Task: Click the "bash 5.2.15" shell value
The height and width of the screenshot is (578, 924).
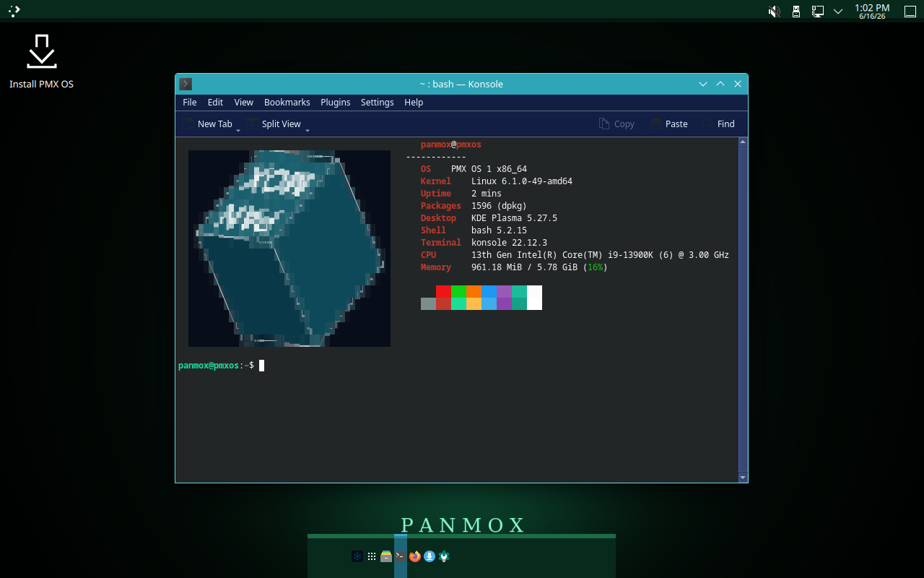Action: click(x=500, y=230)
